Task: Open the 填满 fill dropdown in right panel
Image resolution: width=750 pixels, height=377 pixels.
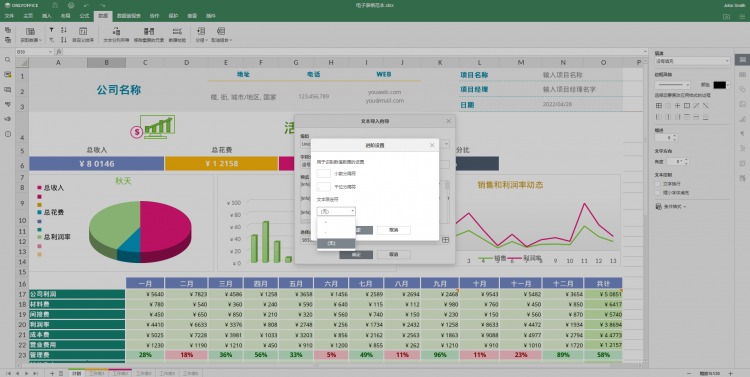Action: (x=692, y=61)
